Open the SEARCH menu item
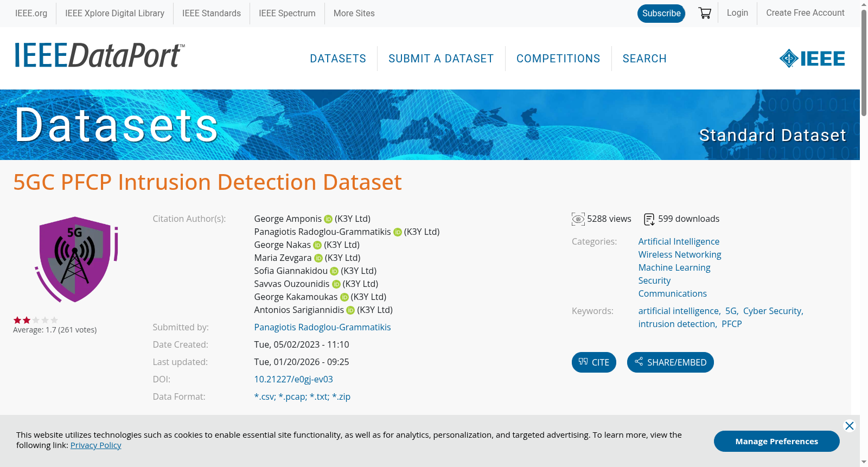The height and width of the screenshot is (467, 868). click(644, 59)
